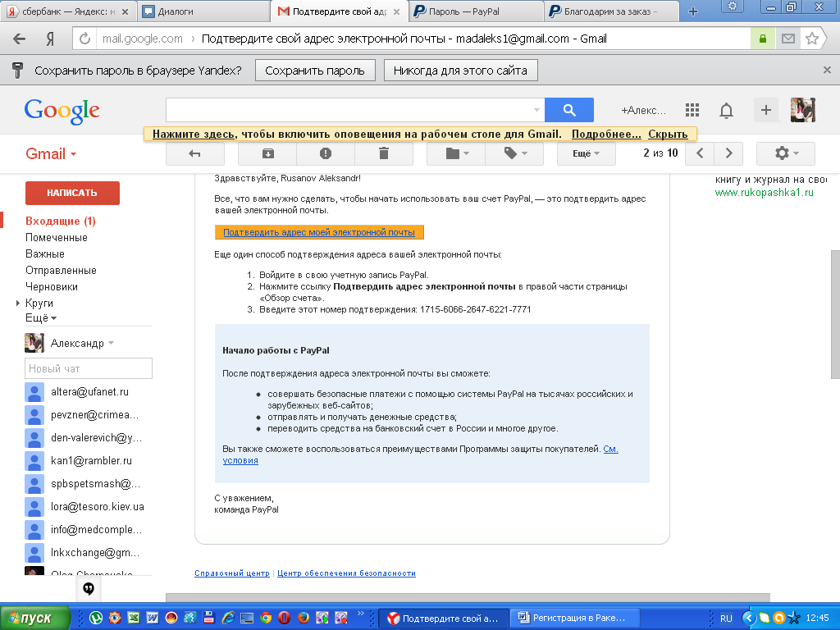
Task: Click the 'Новый чат' input field
Action: click(x=89, y=368)
